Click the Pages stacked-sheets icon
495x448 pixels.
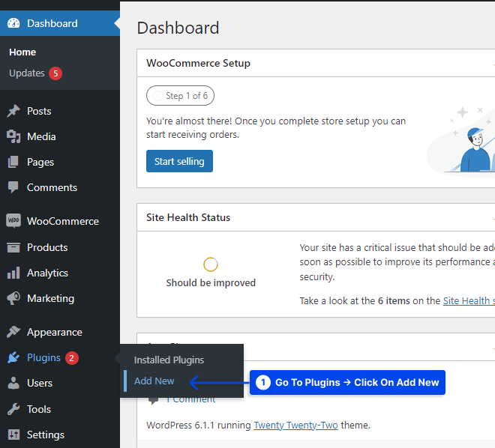tap(13, 162)
